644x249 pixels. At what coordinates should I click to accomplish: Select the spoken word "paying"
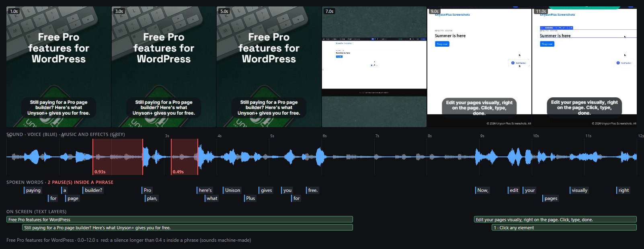coord(33,190)
